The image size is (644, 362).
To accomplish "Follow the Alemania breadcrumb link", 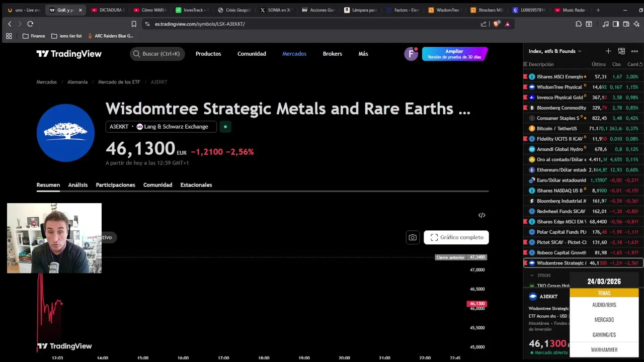I will [x=77, y=82].
